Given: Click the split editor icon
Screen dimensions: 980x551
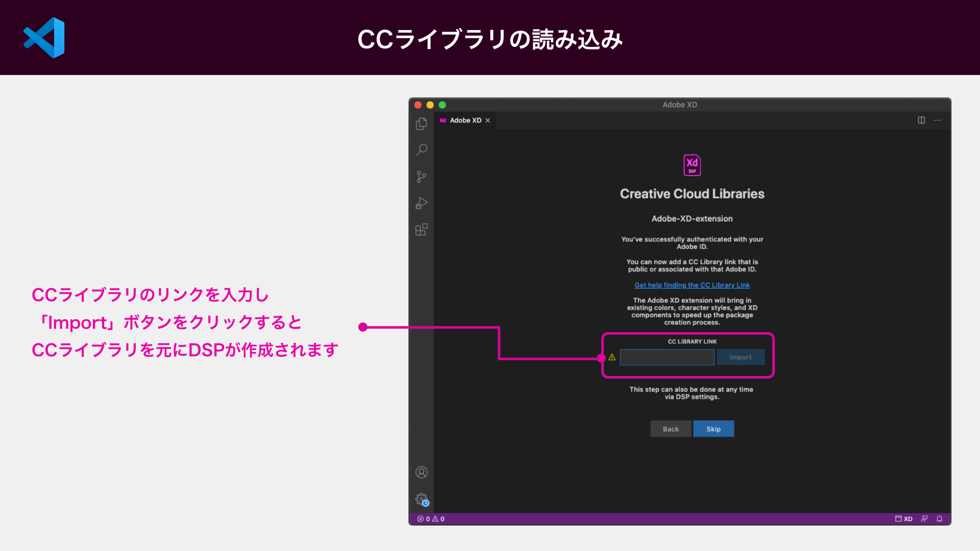Looking at the screenshot, I should (x=921, y=120).
